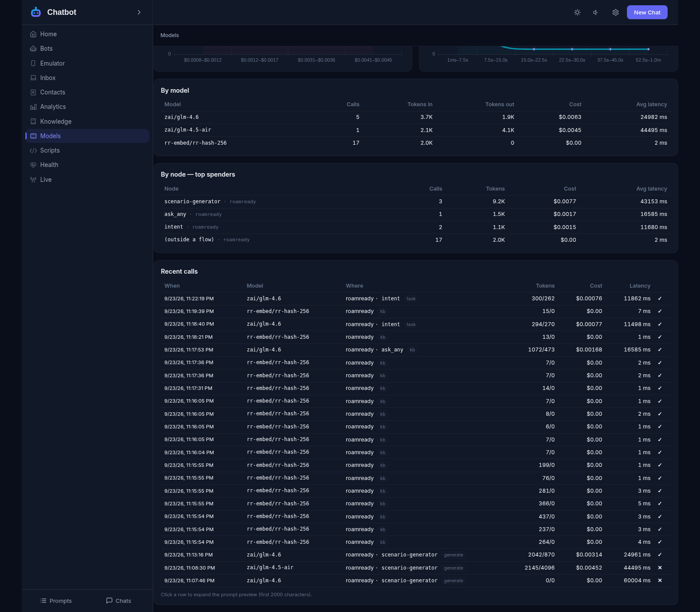Toggle light theme with sun icon
The height and width of the screenshot is (612, 700).
(x=577, y=12)
